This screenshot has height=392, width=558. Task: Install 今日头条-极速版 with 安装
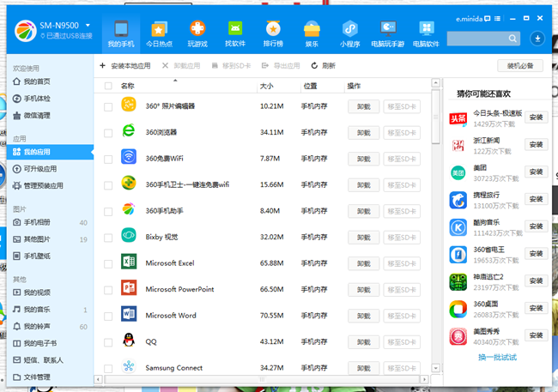click(x=536, y=118)
